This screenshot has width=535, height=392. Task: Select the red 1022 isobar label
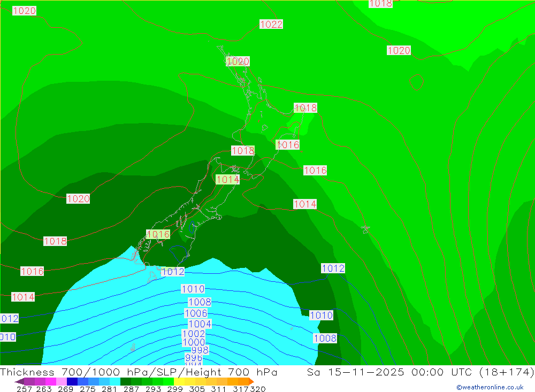(271, 24)
